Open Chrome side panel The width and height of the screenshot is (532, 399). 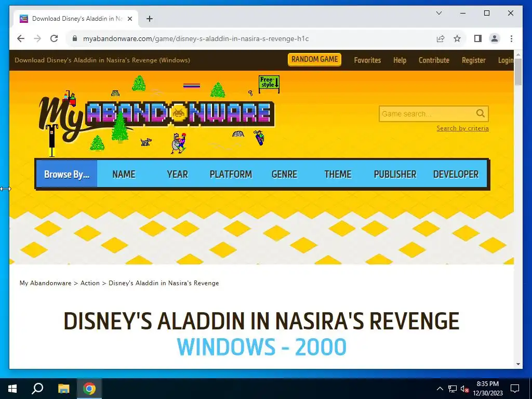[478, 38]
